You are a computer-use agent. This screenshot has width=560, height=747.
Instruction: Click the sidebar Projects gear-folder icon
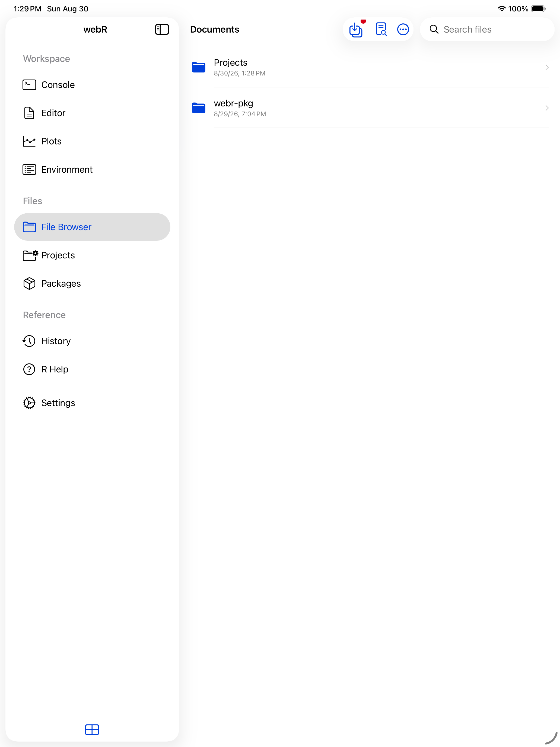pos(30,255)
